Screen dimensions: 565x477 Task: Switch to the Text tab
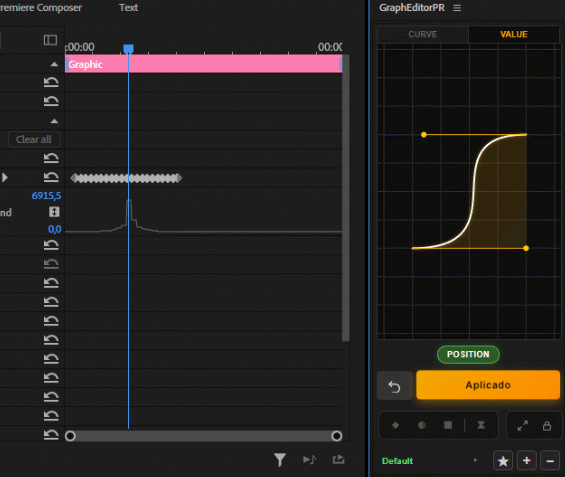click(x=128, y=8)
